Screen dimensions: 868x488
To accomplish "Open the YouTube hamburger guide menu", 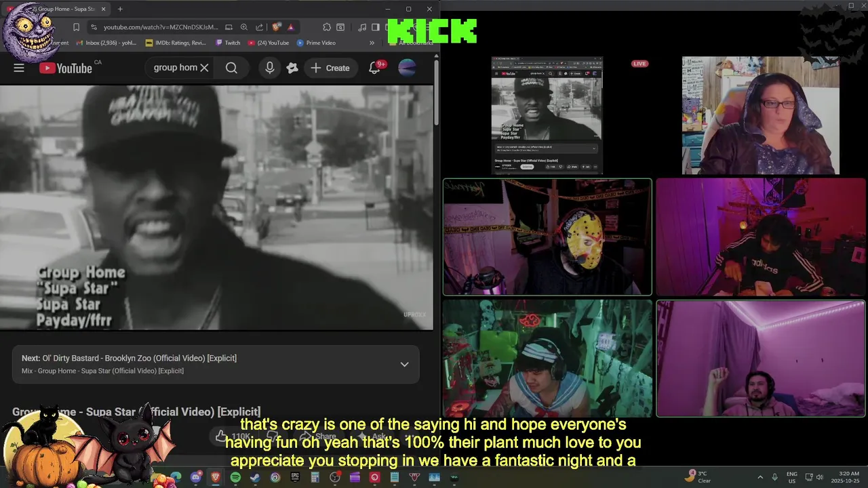I will (19, 68).
